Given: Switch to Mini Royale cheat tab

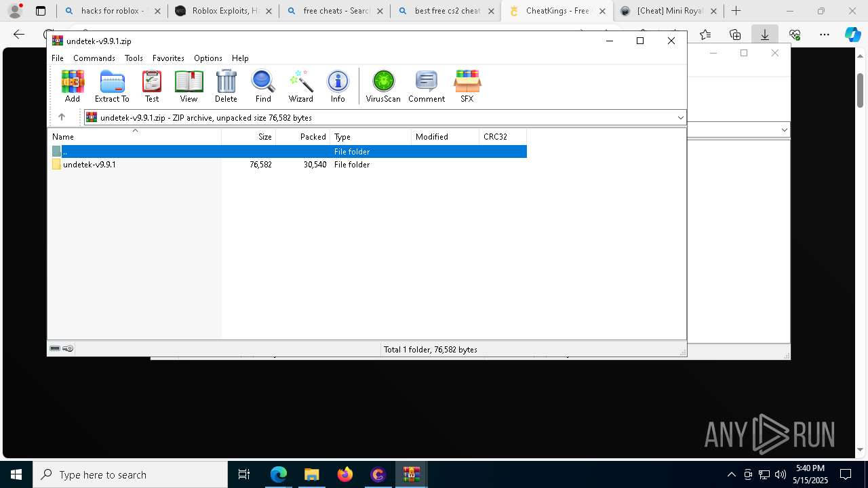Looking at the screenshot, I should point(668,11).
